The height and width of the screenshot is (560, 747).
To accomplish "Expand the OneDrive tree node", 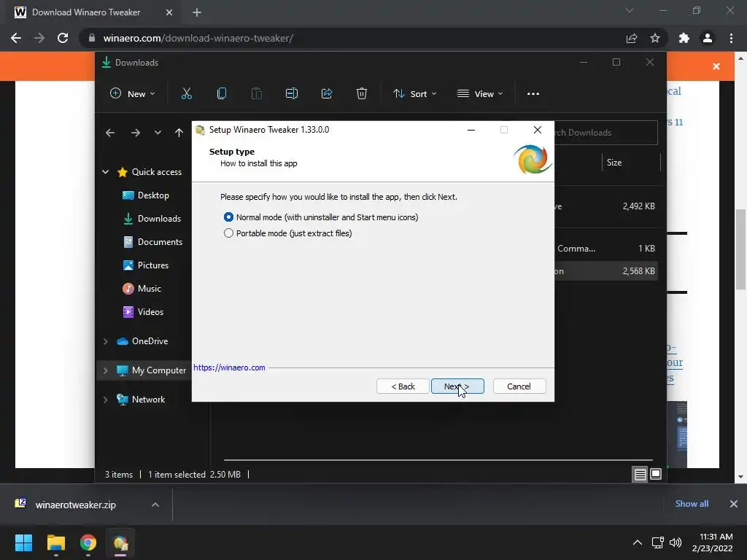I will pos(106,341).
